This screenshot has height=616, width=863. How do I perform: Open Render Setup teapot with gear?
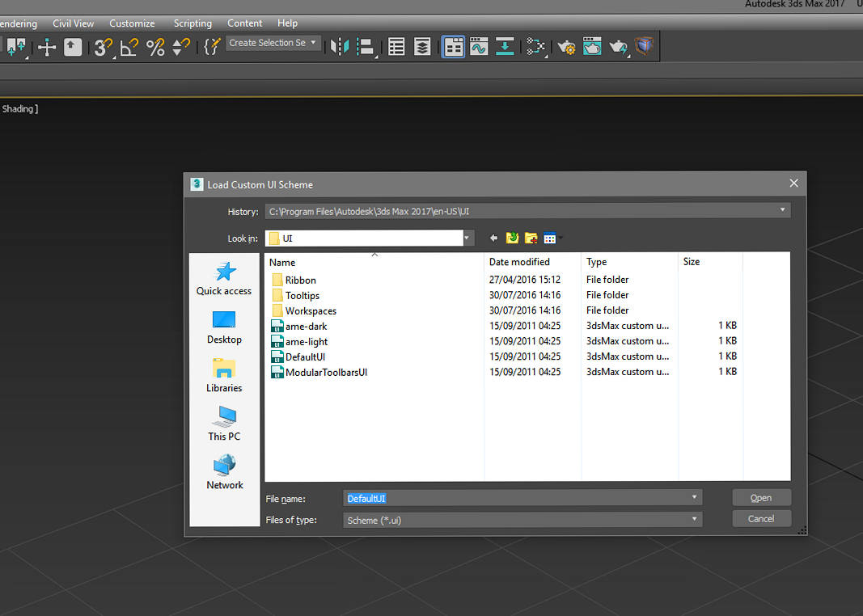pyautogui.click(x=566, y=47)
